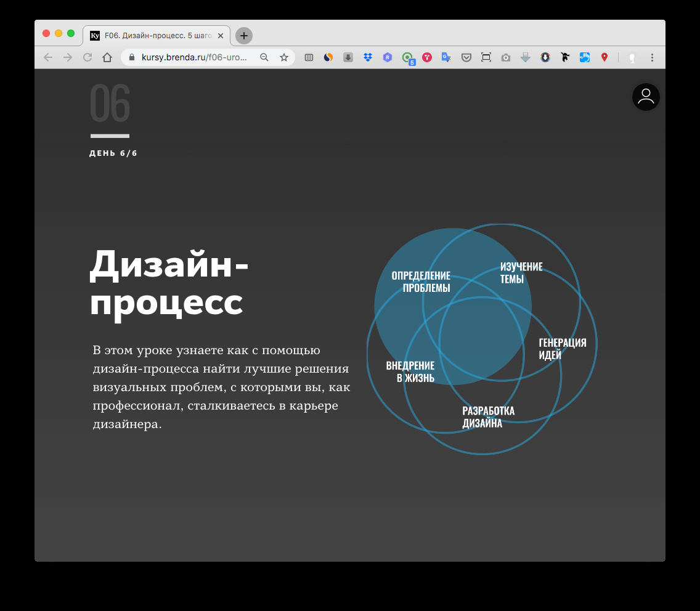Click the Dropbox extension icon

(x=368, y=57)
